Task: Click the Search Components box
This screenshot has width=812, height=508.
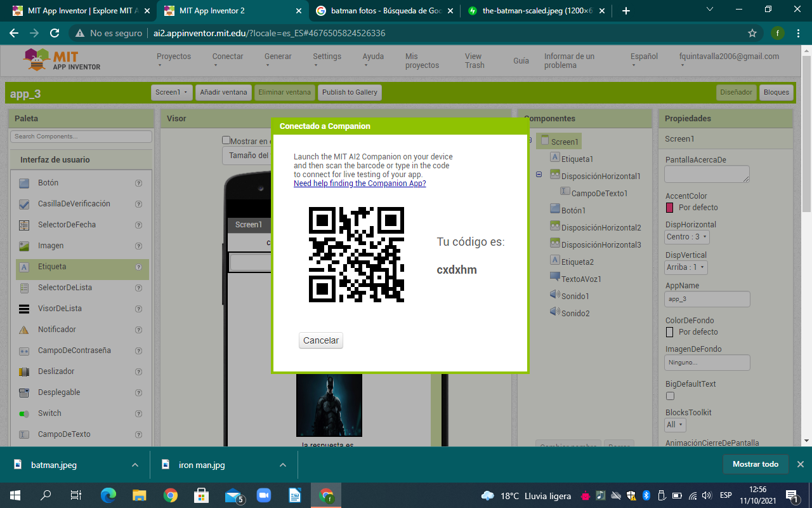Action: 81,137
